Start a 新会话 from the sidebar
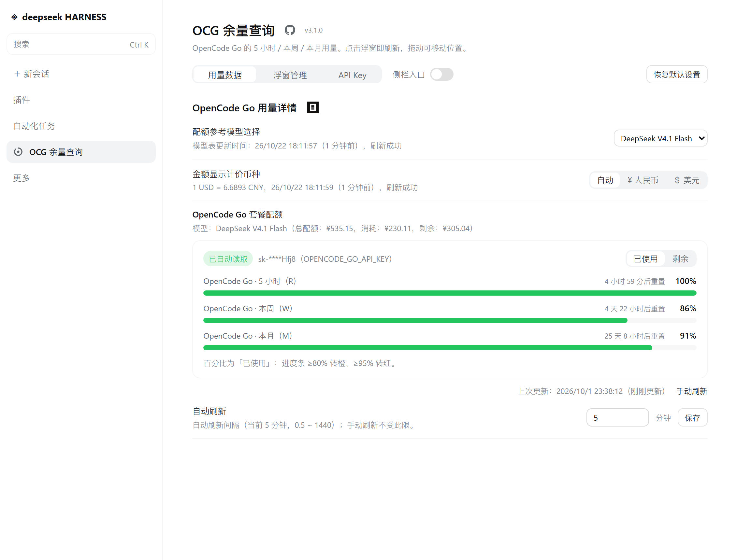The image size is (737, 560). click(81, 74)
